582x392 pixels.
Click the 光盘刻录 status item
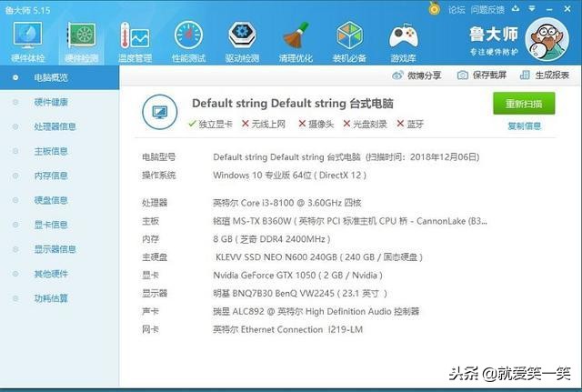[366, 124]
